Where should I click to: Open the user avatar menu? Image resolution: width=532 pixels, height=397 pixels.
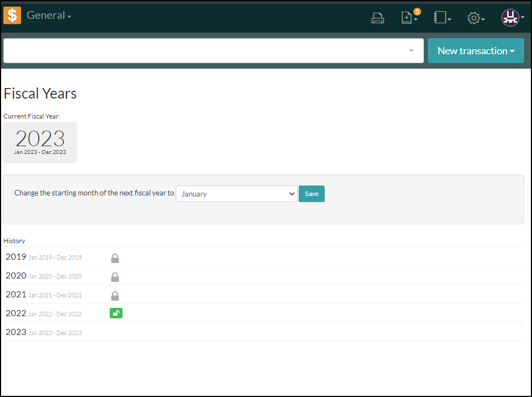pyautogui.click(x=511, y=18)
